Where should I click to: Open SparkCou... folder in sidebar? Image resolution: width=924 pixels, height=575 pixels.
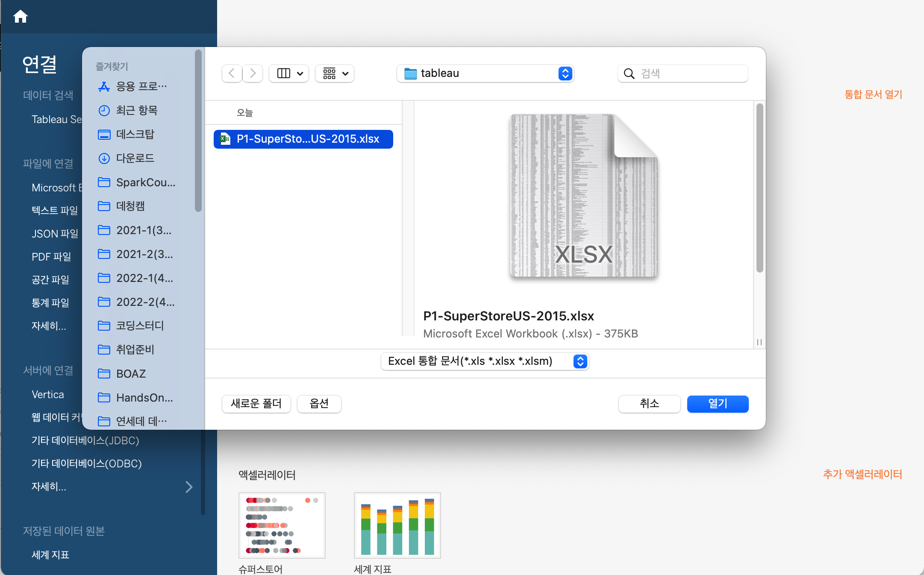point(137,182)
